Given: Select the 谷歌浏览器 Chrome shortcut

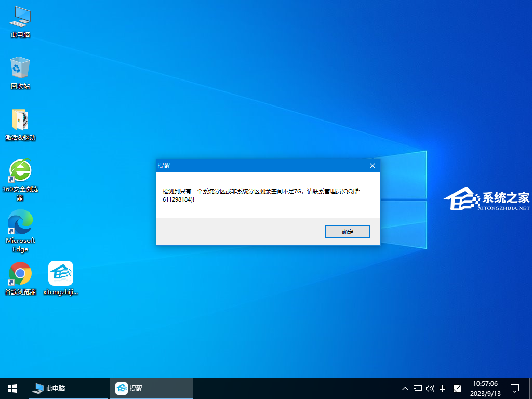Looking at the screenshot, I should click(x=20, y=278).
